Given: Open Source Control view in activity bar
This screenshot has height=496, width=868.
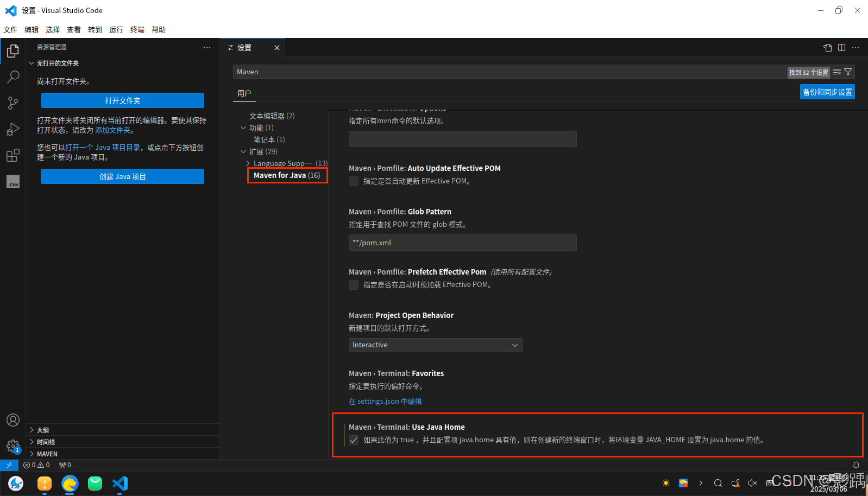Looking at the screenshot, I should (13, 103).
